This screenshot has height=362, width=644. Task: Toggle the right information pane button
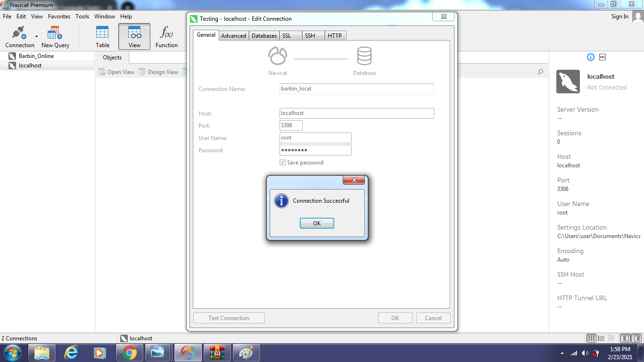[636, 338]
